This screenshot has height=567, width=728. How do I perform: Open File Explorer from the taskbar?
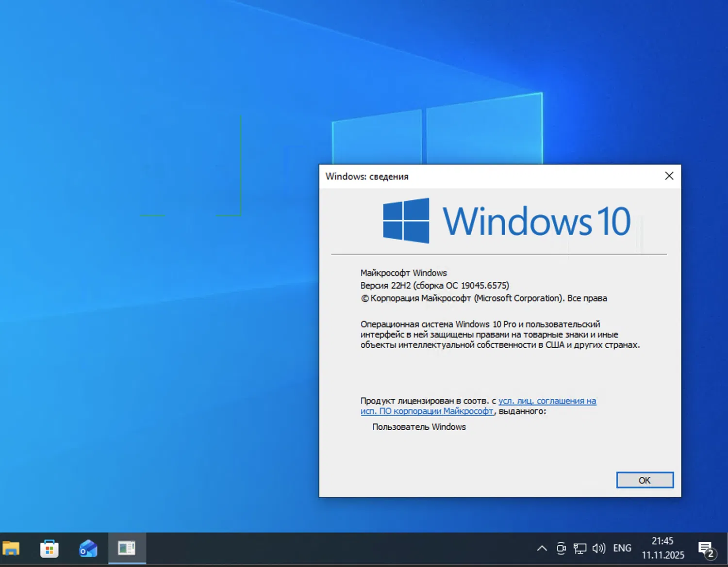[x=11, y=548]
